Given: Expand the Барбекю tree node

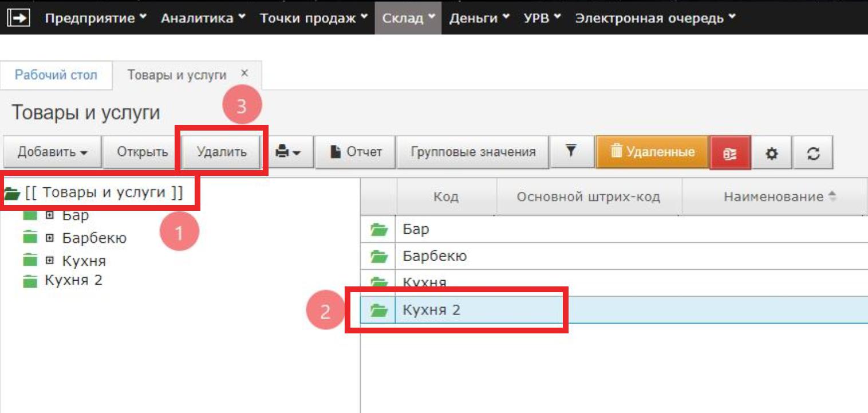Looking at the screenshot, I should 50,238.
